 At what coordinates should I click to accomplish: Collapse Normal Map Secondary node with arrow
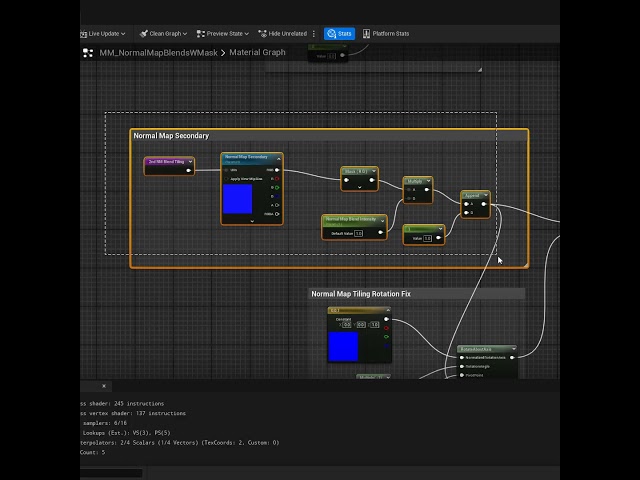coord(279,158)
